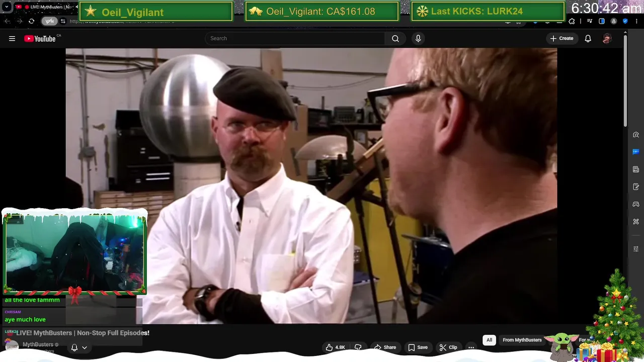Screen dimensions: 644x362
Task: Create a Clip of the video
Action: click(x=448, y=347)
